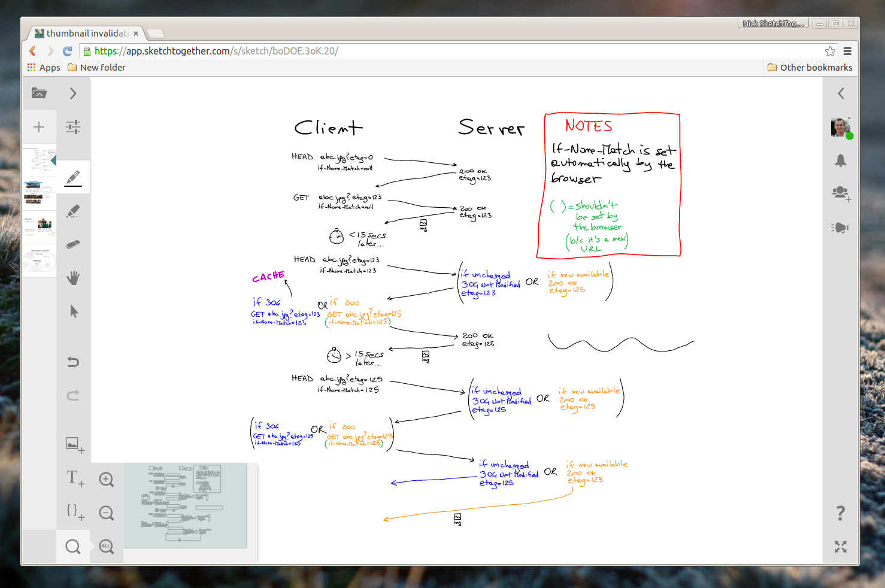The height and width of the screenshot is (588, 885).
Task: Insert code snippet with braces-plus icon
Action: point(75,512)
